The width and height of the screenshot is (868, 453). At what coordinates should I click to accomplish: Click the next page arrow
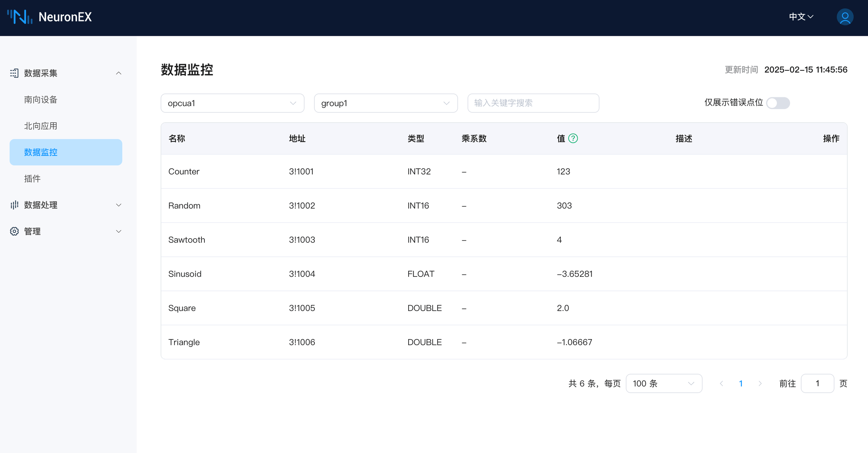point(760,383)
